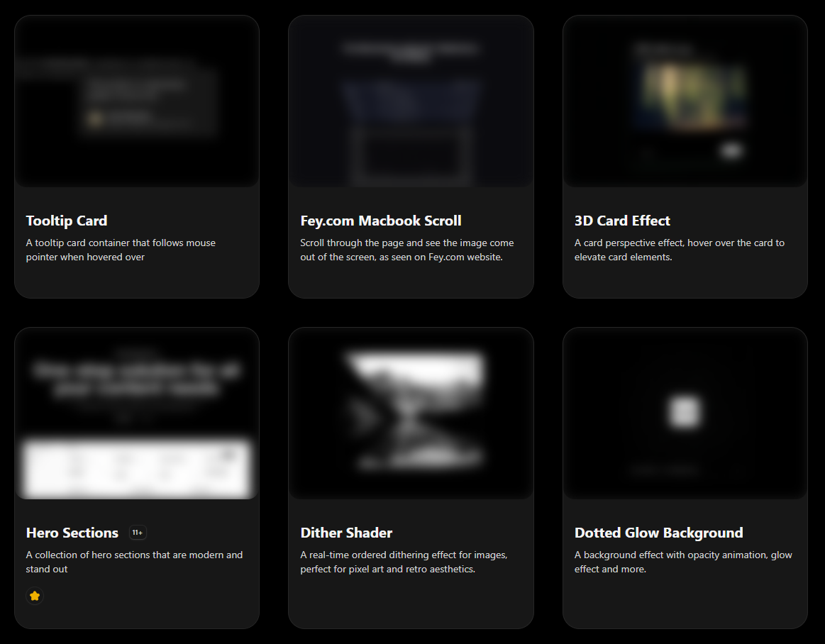
Task: Open the Hero Sections preview thumbnail
Action: pos(137,413)
